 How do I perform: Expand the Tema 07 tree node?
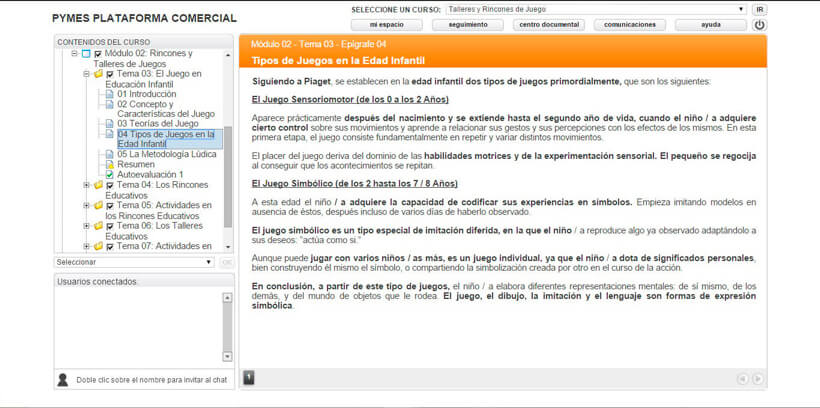pos(86,246)
